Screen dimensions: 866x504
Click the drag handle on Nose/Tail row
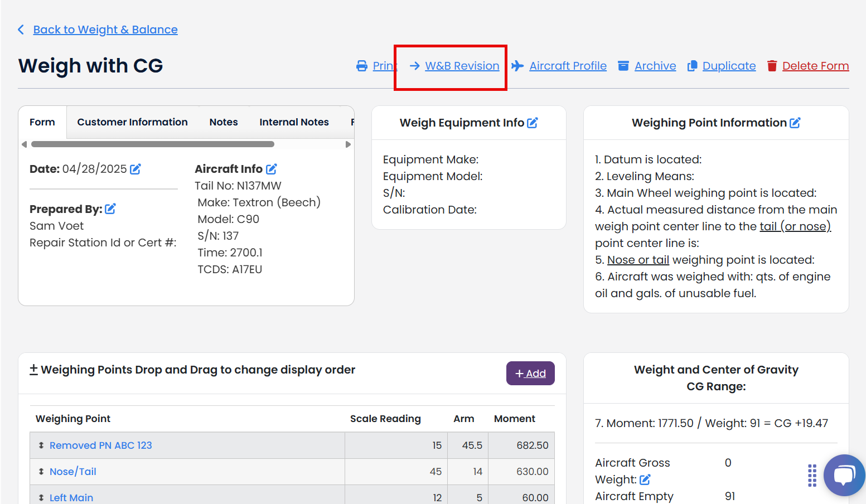click(x=41, y=472)
